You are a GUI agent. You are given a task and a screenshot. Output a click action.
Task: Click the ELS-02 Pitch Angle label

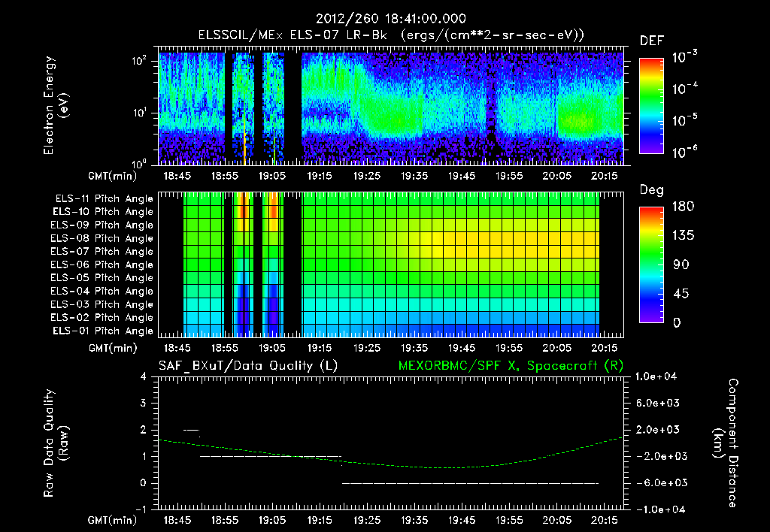pos(102,318)
